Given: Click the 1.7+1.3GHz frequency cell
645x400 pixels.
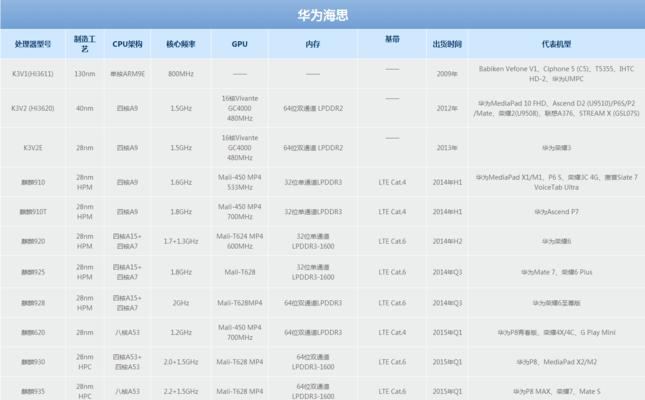Looking at the screenshot, I should 181,241.
